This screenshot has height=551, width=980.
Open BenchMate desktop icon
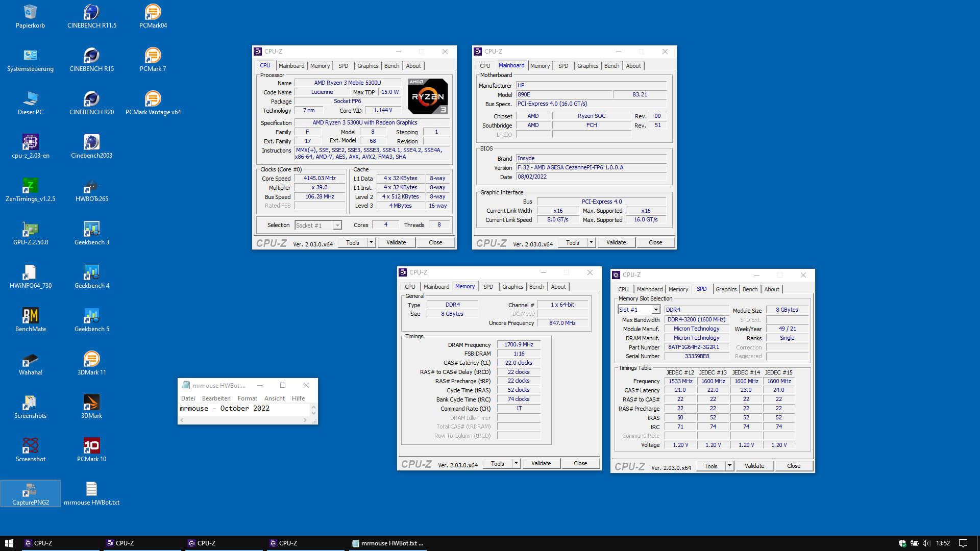click(x=30, y=320)
